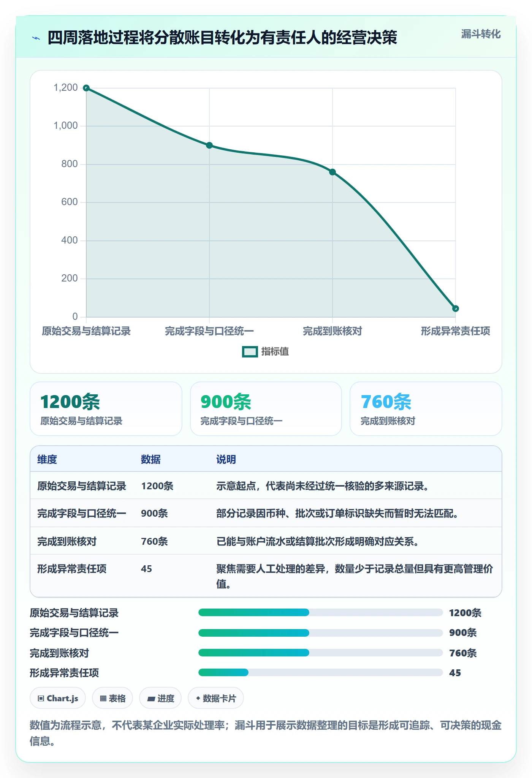532x778 pixels.
Task: Click the 数据 column header
Action: click(x=151, y=460)
